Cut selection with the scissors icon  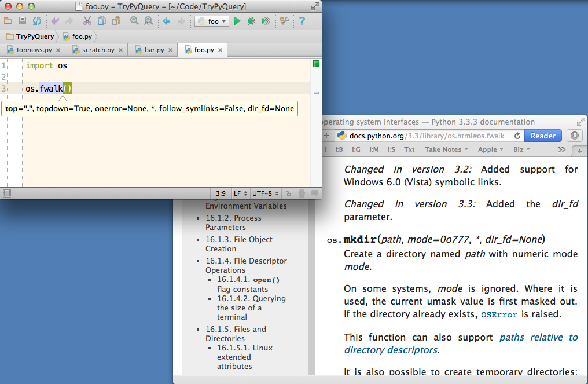click(x=87, y=21)
